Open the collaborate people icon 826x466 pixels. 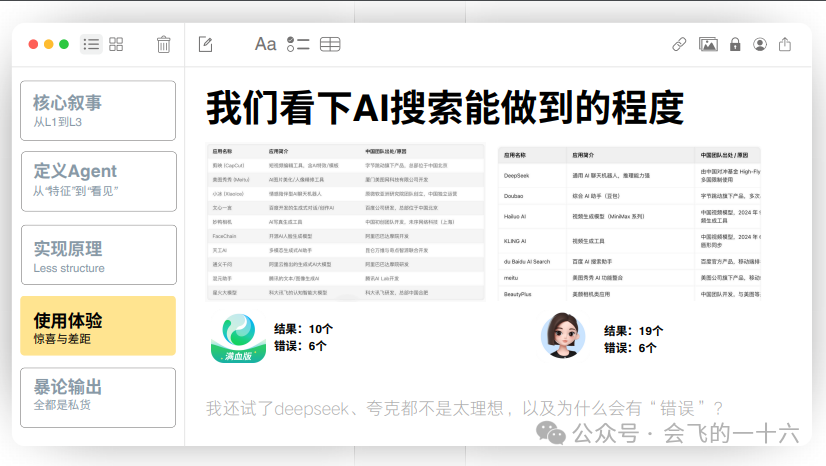(760, 44)
